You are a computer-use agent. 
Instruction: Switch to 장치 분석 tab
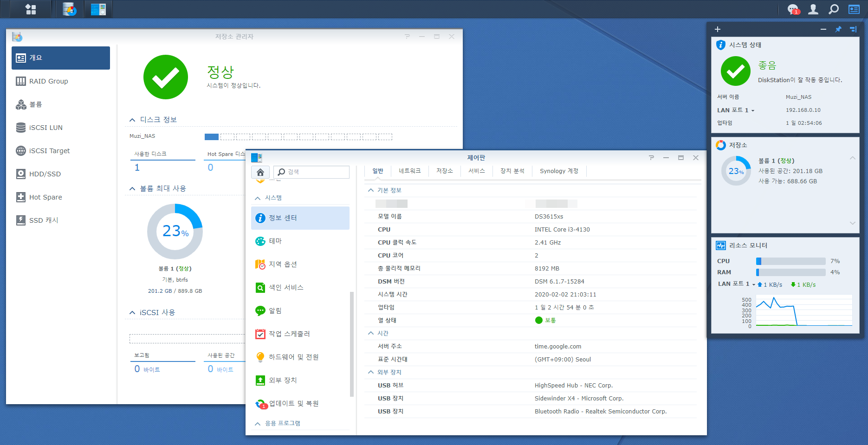tap(512, 171)
